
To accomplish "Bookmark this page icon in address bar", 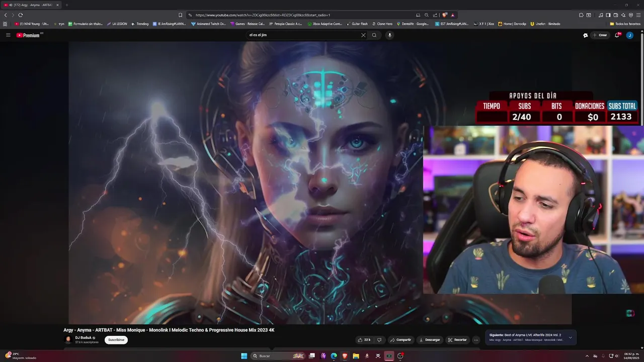I will 180,15.
